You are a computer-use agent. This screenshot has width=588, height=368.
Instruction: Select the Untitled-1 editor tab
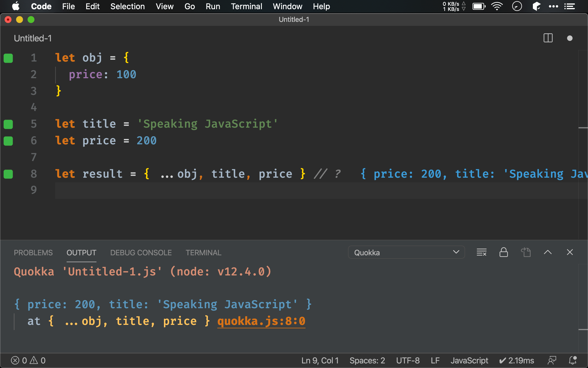33,38
